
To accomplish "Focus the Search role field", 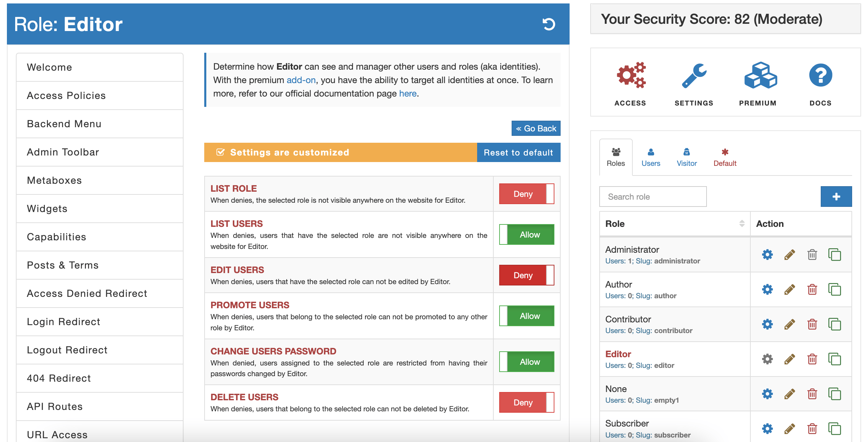I will (x=653, y=197).
